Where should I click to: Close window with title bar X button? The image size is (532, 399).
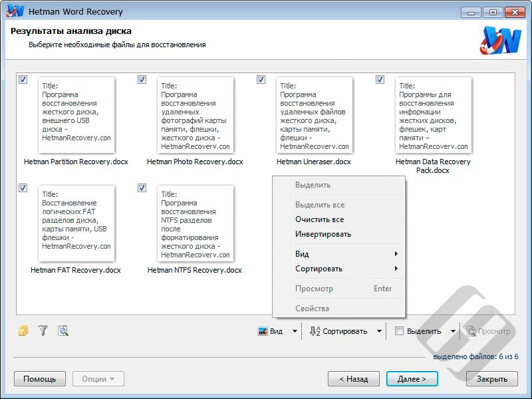coord(515,12)
